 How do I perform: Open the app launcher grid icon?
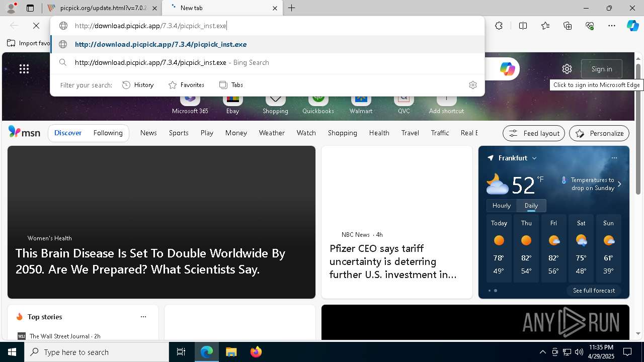point(24,69)
